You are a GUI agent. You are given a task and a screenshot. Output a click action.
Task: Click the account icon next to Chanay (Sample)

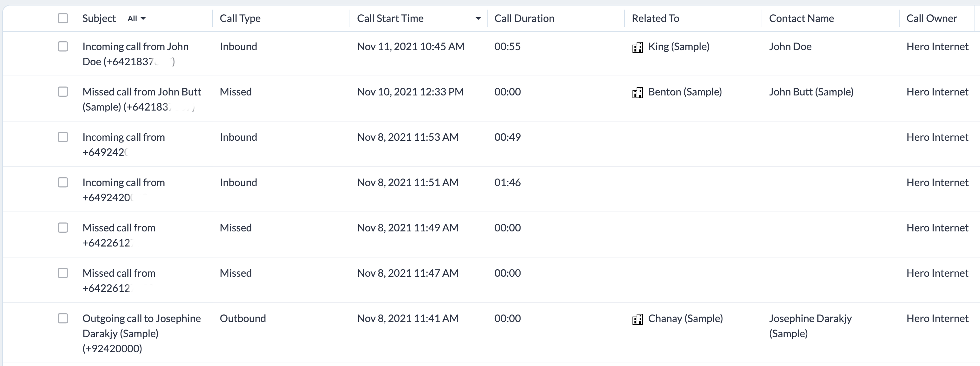click(x=637, y=319)
